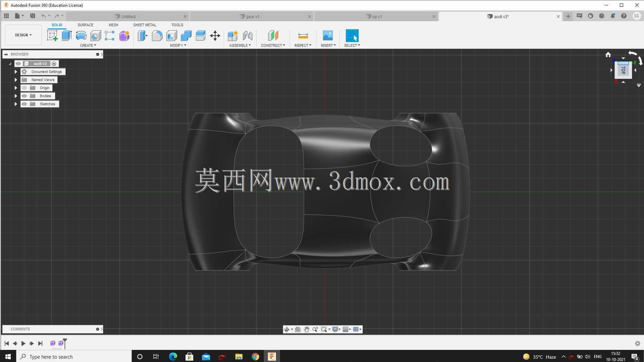Toggle visibility of audi v3 component
The image size is (644, 362).
[18, 64]
